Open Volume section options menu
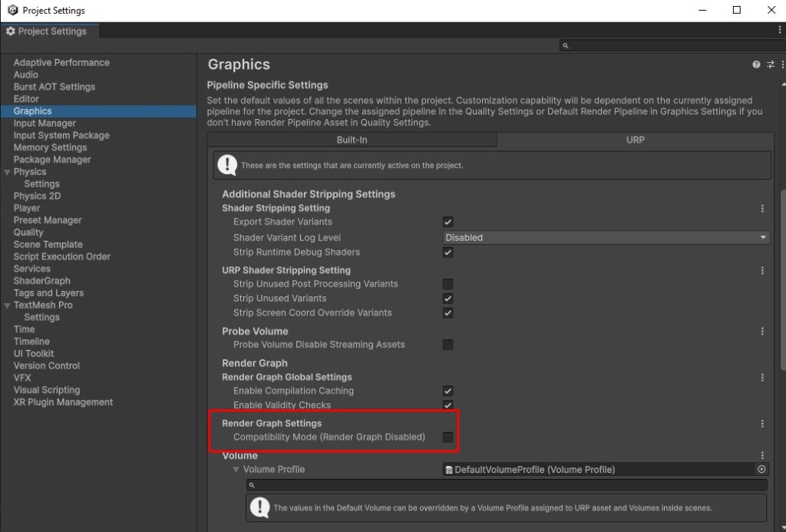This screenshot has height=532, width=786. coord(762,455)
